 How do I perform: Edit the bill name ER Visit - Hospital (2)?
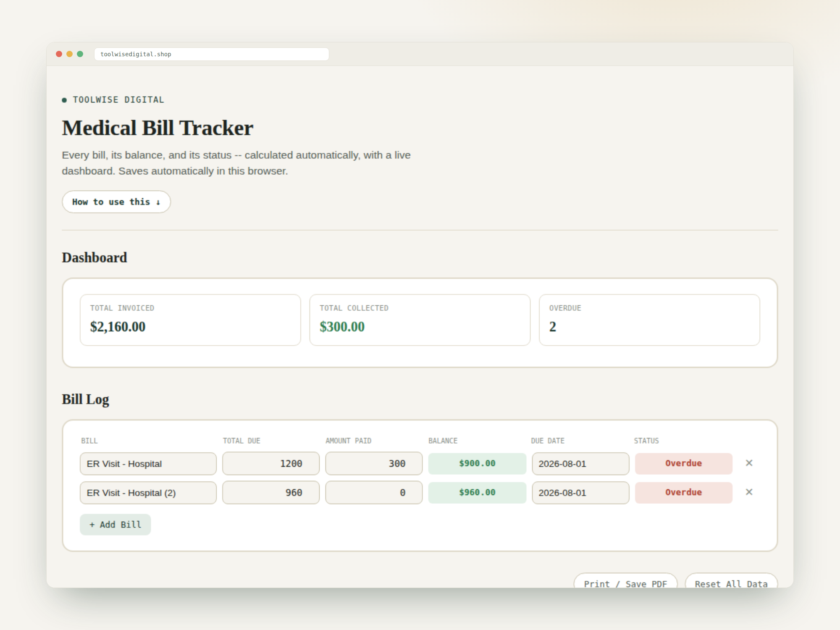[148, 493]
